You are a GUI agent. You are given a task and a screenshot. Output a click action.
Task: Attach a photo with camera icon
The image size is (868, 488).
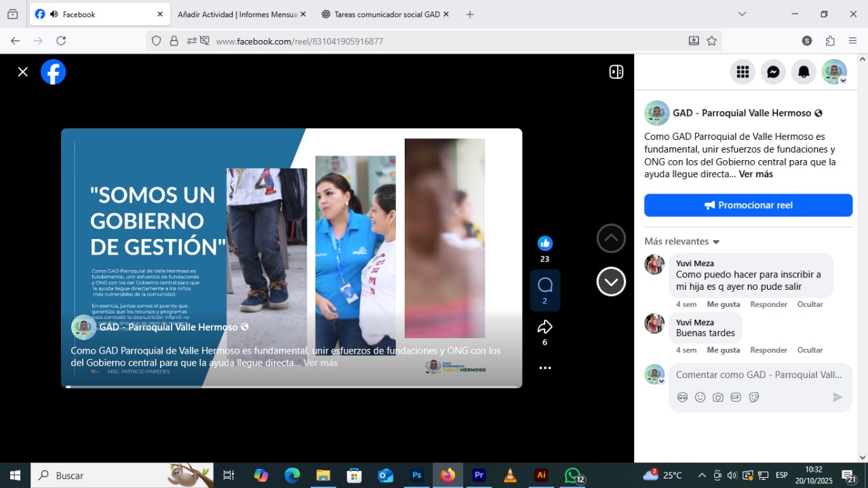click(717, 397)
